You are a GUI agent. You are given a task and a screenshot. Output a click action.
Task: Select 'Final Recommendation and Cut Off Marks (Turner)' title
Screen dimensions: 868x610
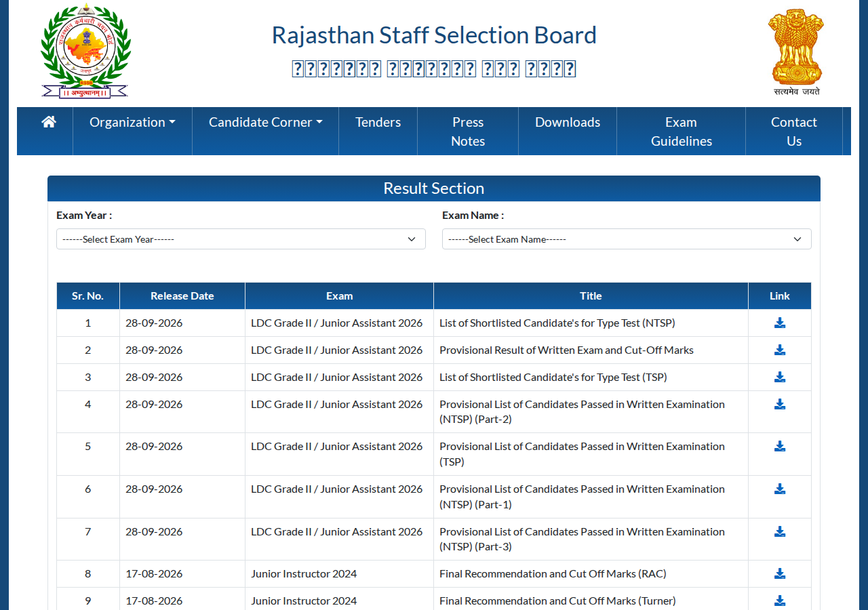[x=557, y=601]
